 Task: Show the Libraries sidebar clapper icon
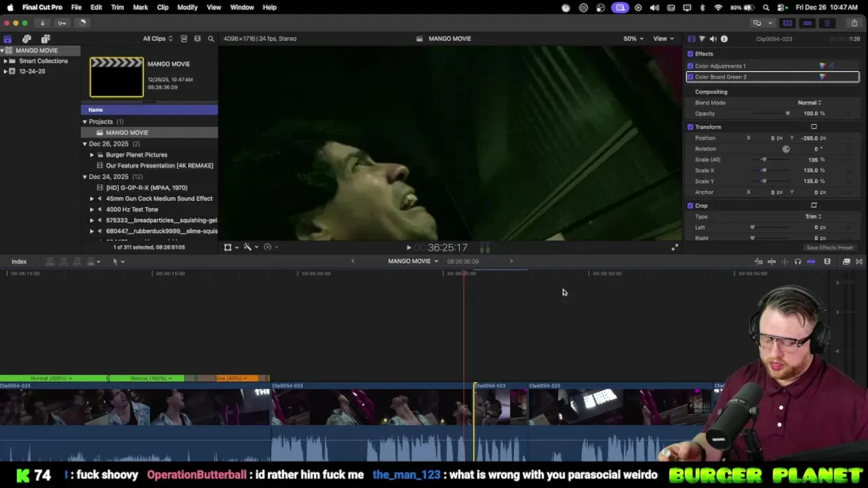(x=7, y=39)
